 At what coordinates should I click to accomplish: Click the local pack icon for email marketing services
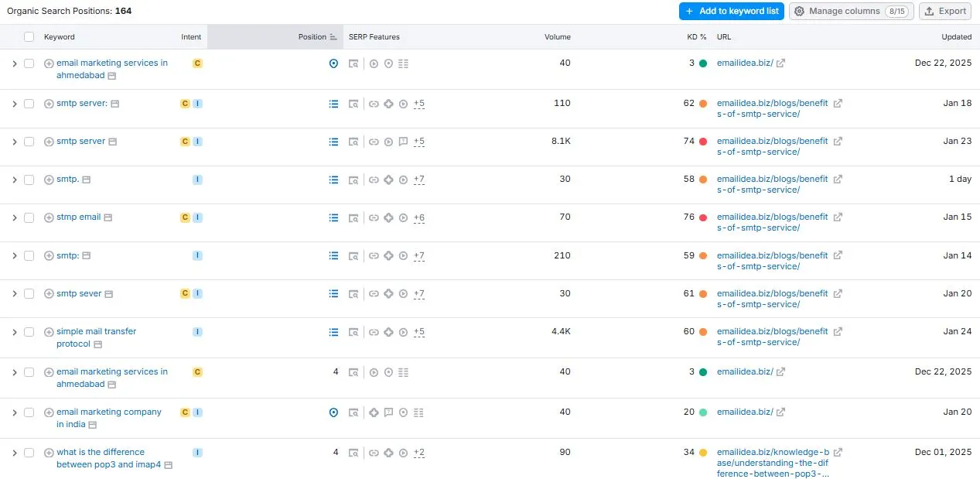pos(333,63)
